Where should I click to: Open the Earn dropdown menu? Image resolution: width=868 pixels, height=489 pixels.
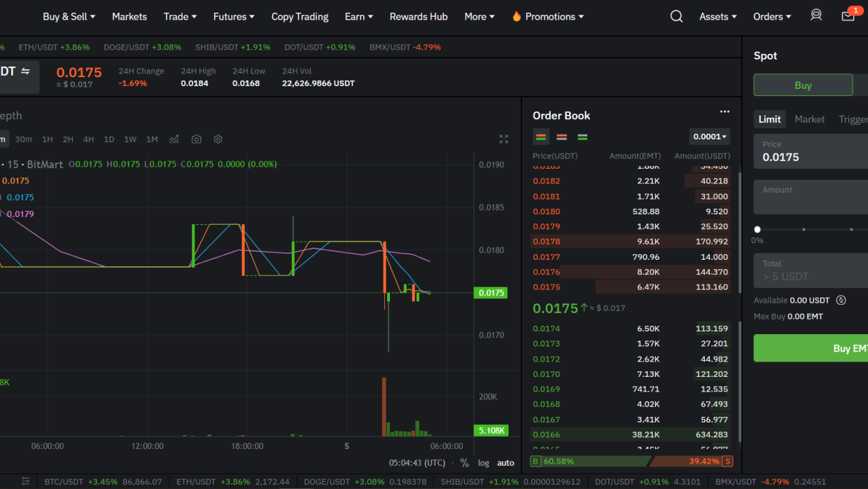[358, 16]
